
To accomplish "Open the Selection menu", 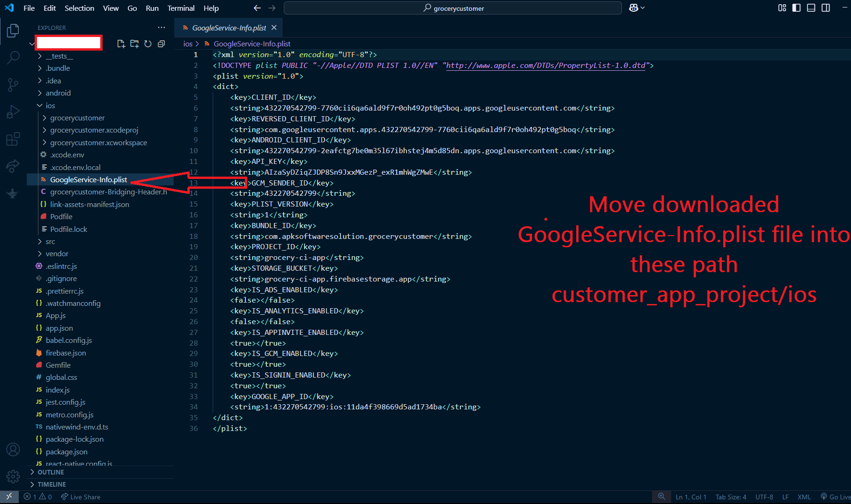I will 79,8.
